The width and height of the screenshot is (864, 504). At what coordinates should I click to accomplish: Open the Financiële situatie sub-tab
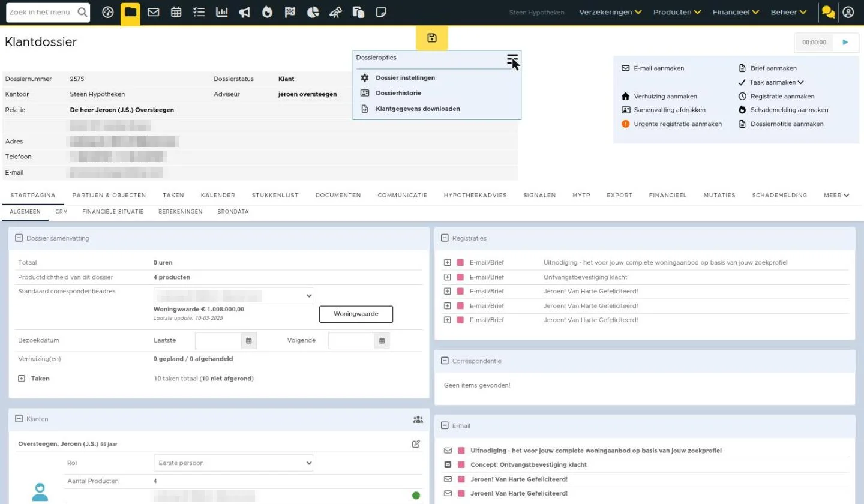coord(113,212)
